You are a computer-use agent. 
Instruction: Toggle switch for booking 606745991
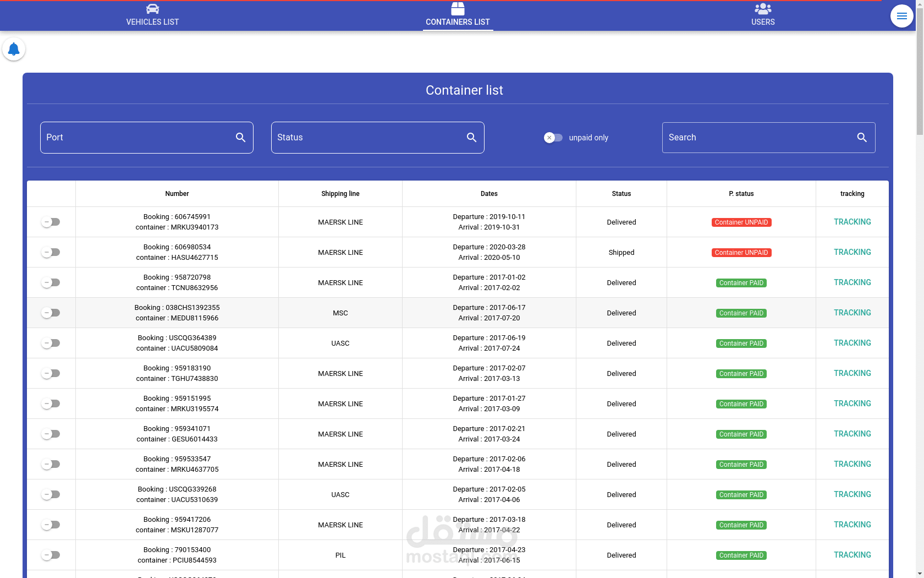coord(51,222)
